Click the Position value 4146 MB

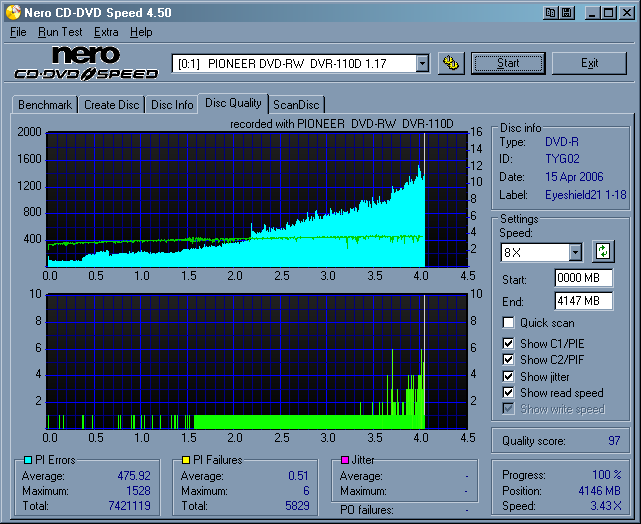pyautogui.click(x=599, y=490)
